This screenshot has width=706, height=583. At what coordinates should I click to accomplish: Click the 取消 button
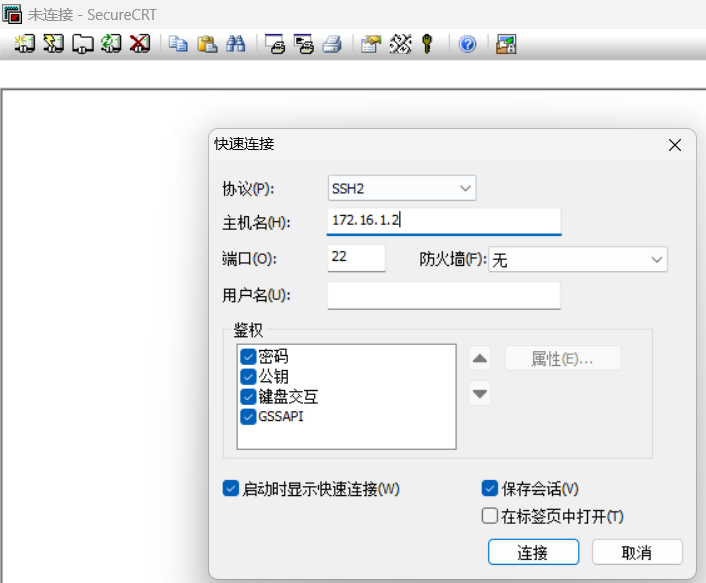pyautogui.click(x=637, y=552)
